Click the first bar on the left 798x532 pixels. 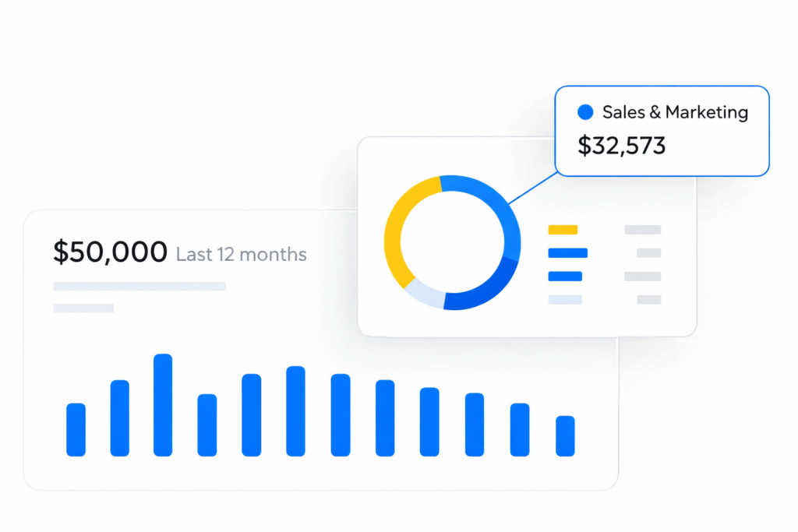point(76,429)
